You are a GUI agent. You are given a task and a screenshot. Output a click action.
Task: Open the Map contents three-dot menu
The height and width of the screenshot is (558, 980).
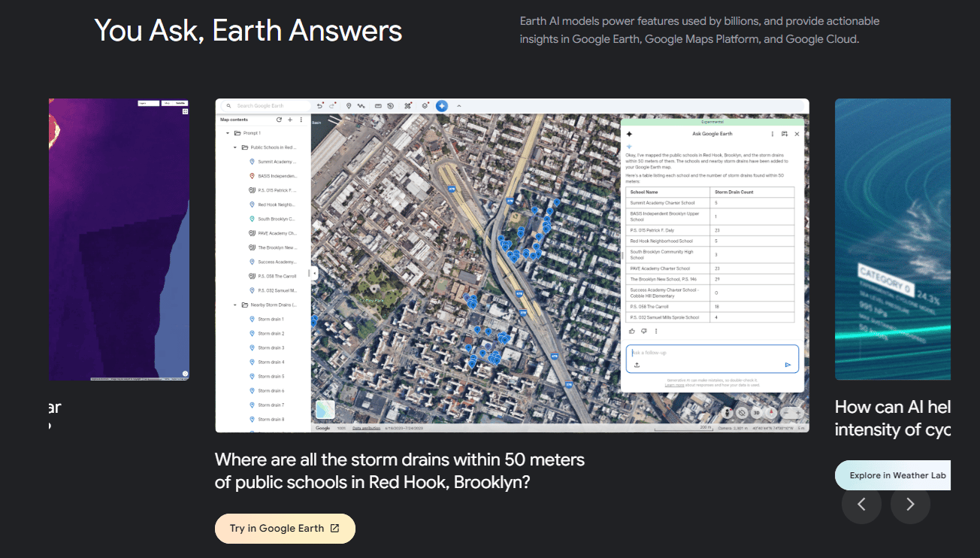click(301, 120)
